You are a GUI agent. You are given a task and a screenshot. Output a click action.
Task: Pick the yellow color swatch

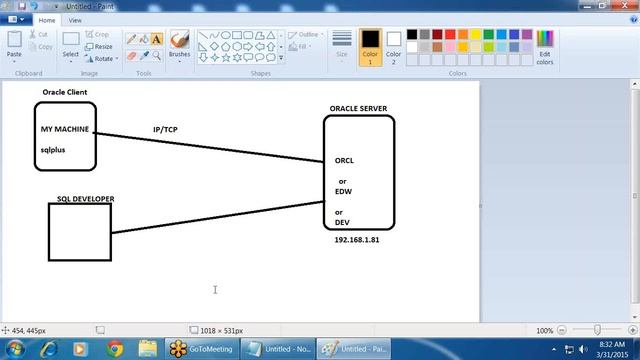pyautogui.click(x=476, y=34)
